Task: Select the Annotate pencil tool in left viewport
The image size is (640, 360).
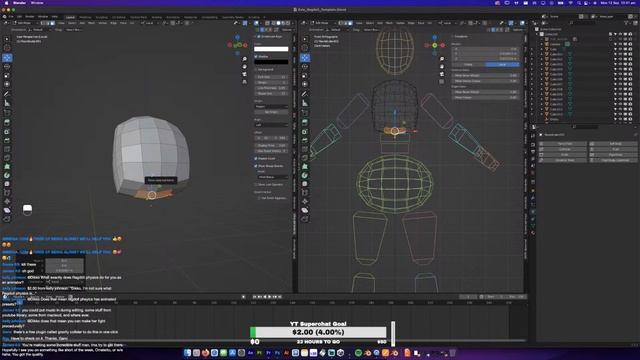Action: coord(7,94)
